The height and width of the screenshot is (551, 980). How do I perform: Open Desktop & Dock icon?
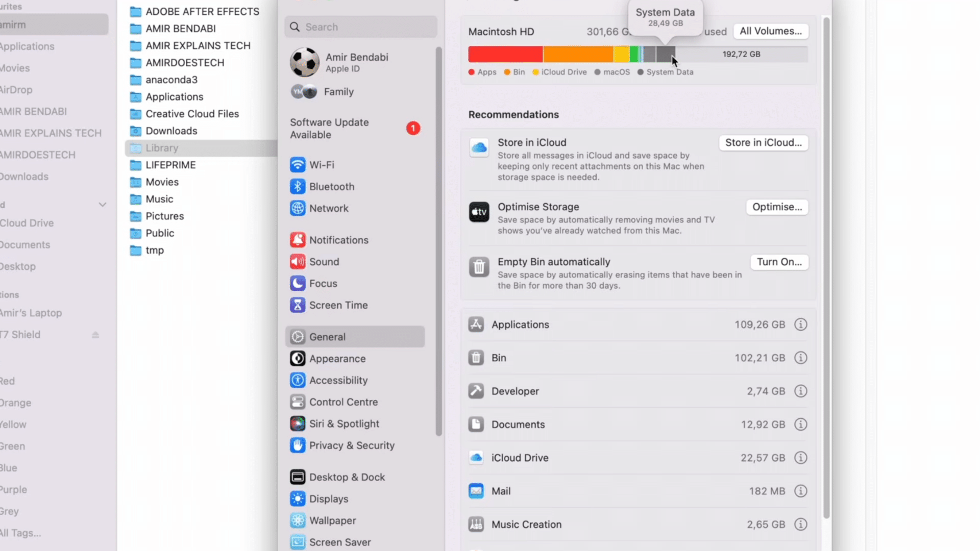[x=298, y=477]
